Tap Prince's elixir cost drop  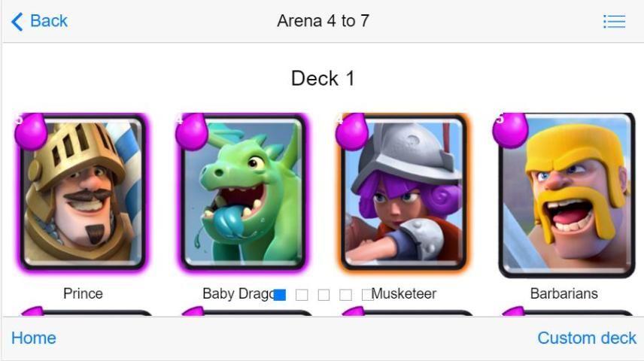point(31,132)
